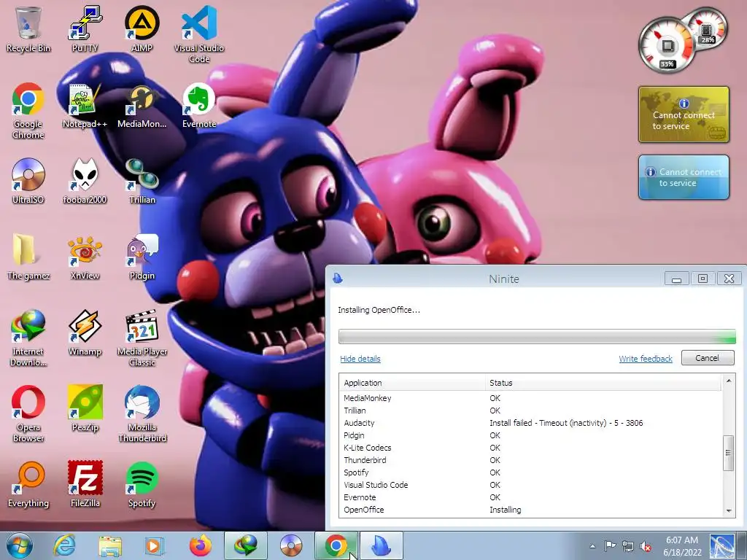Viewport: 747px width, 560px height.
Task: Sort by Status column header
Action: point(603,383)
